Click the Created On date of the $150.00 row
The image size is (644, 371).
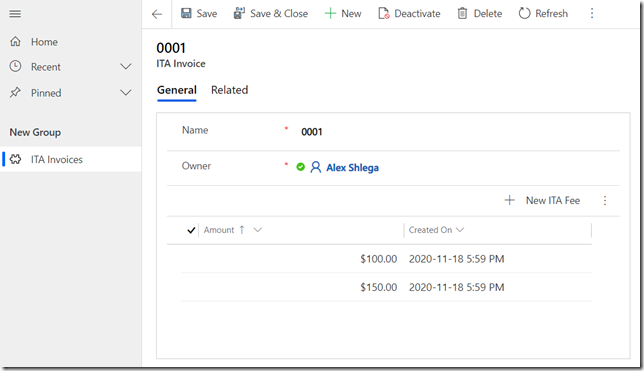[456, 287]
